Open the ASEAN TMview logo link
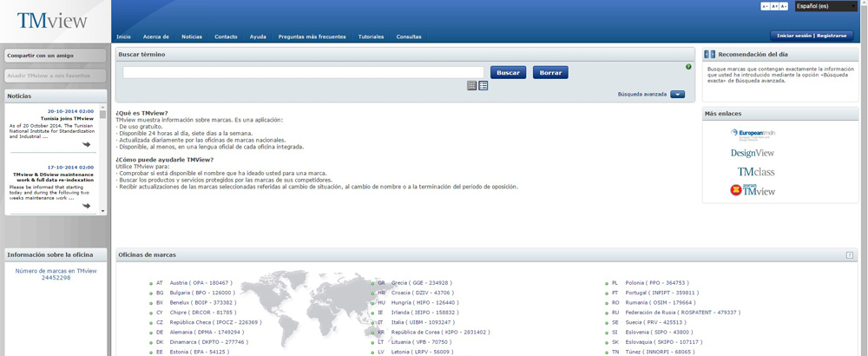The image size is (868, 356). (x=753, y=190)
